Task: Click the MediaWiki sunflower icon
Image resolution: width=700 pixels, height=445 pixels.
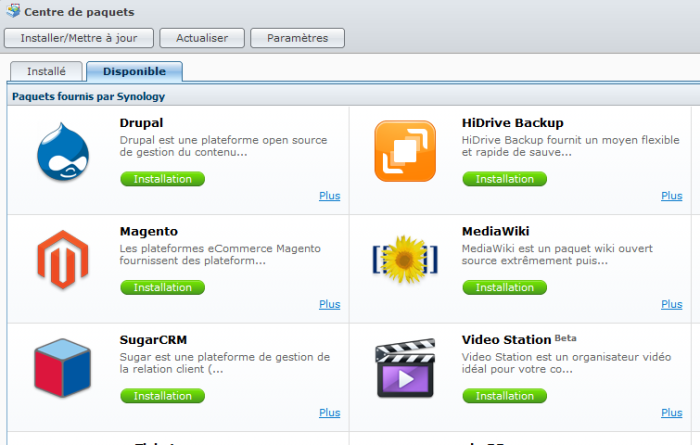Action: click(x=405, y=260)
